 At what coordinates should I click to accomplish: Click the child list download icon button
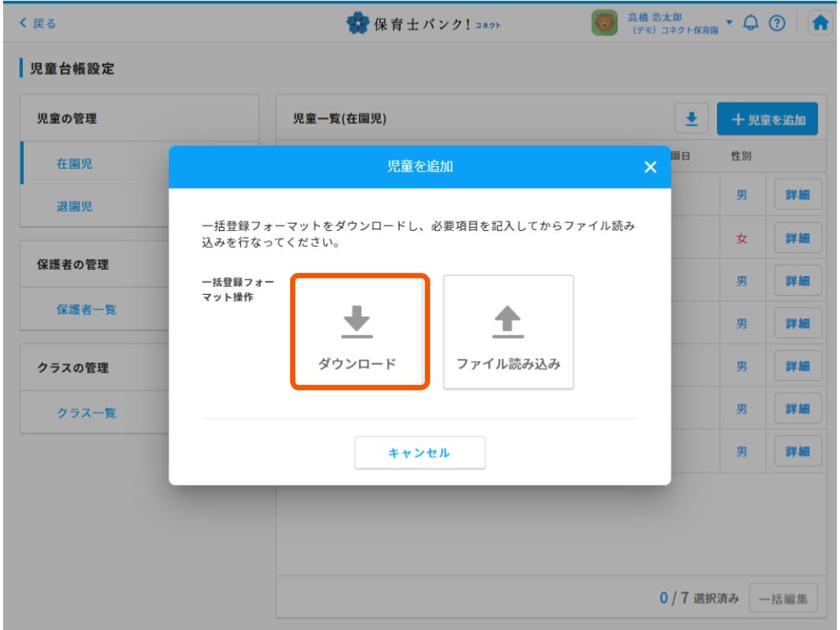(693, 119)
